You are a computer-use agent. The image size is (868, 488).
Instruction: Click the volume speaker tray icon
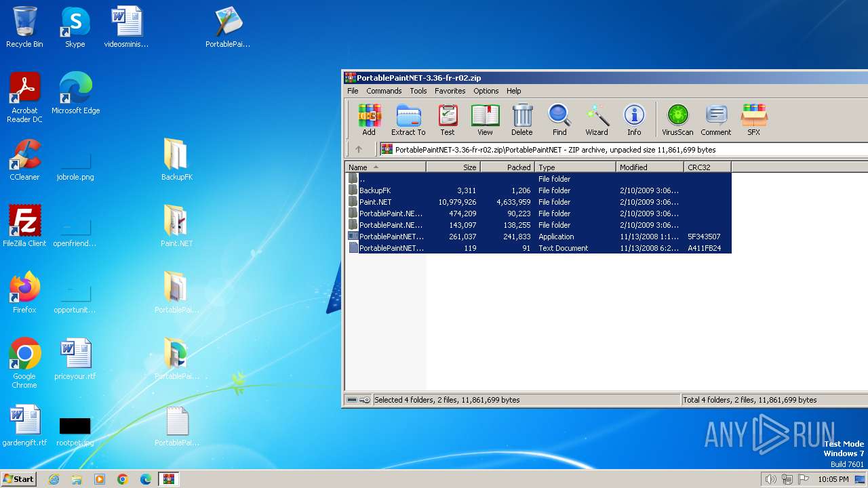point(770,479)
